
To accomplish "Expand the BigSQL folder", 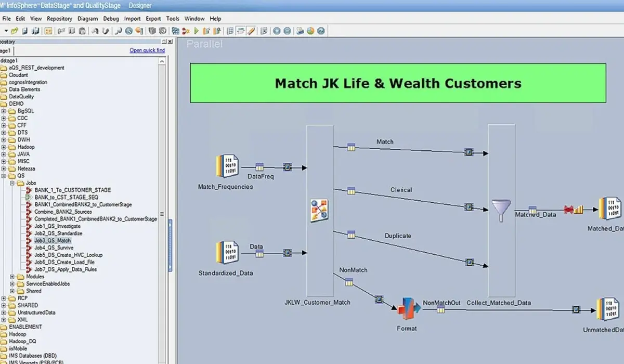I will point(4,111).
